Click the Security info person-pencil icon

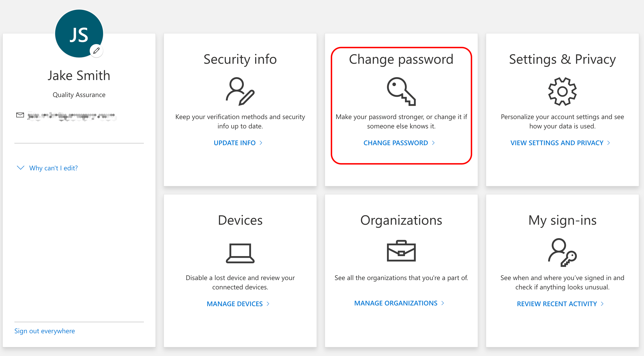click(240, 92)
